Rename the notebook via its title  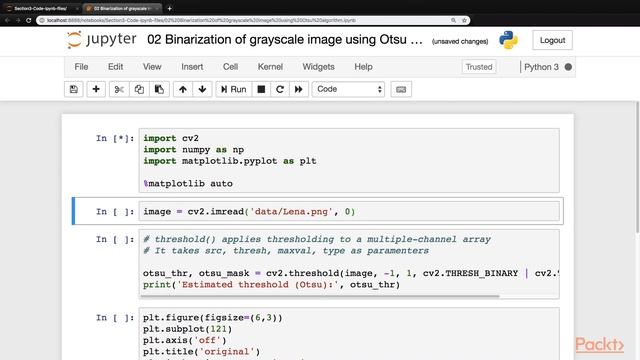coord(285,40)
